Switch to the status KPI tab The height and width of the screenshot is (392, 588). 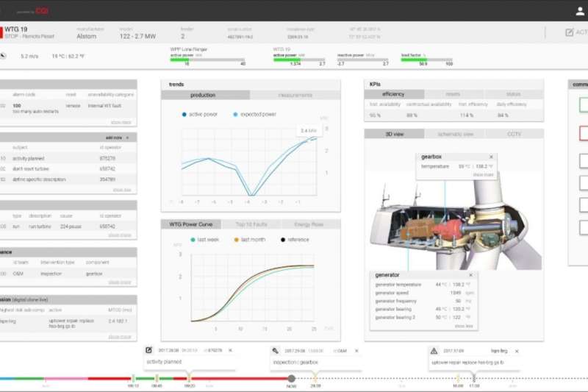[513, 94]
